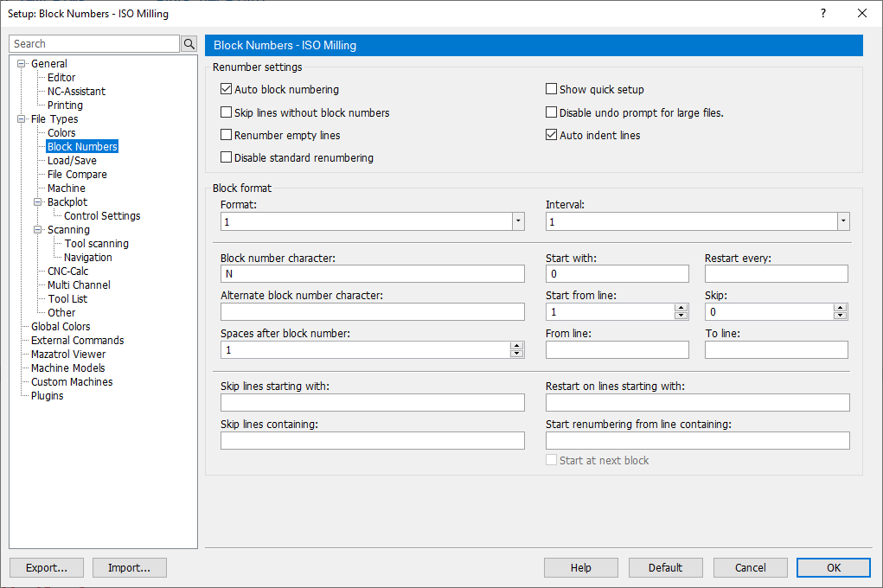
Task: Toggle Disable undo prompt for large files
Action: [551, 112]
